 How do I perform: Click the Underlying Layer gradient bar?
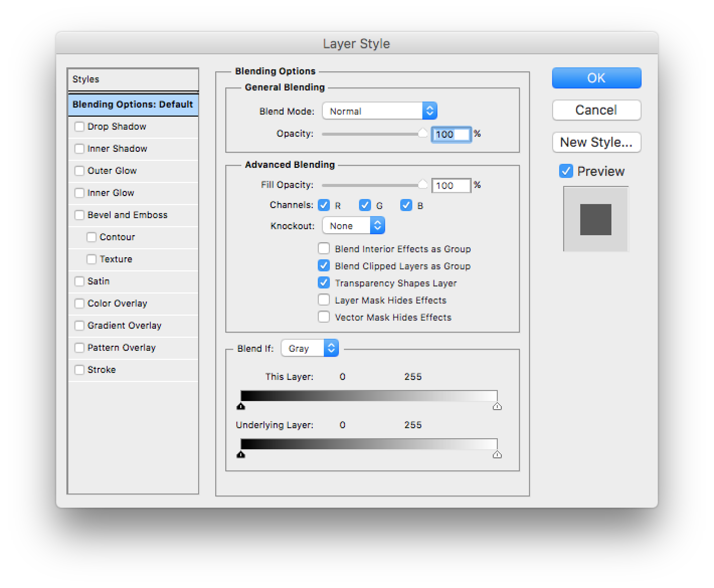pos(369,444)
